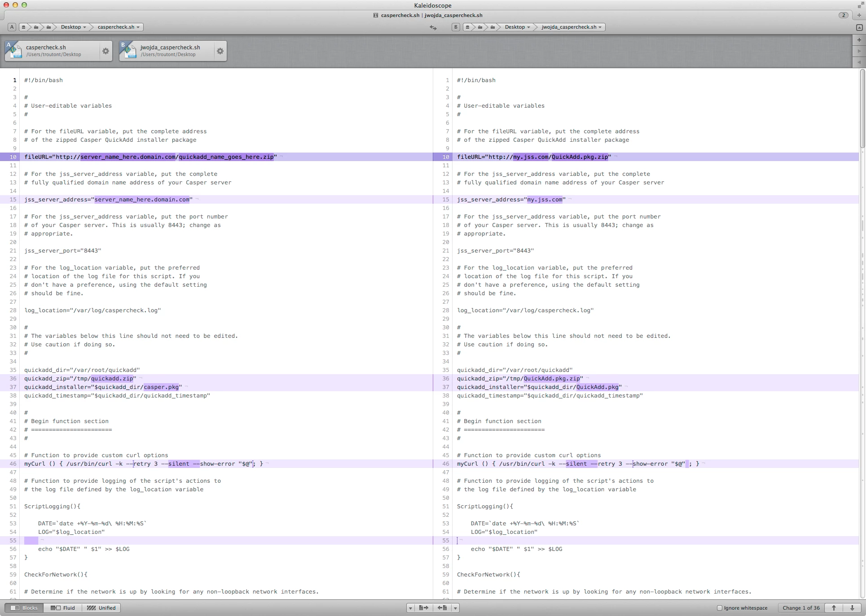Click right pane #!/bin/bash first line
866x616 pixels.
click(x=476, y=80)
